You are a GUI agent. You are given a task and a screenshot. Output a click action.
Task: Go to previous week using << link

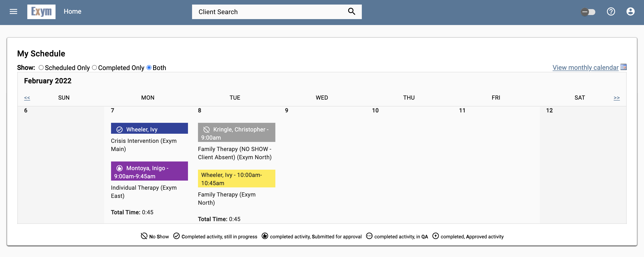click(27, 98)
